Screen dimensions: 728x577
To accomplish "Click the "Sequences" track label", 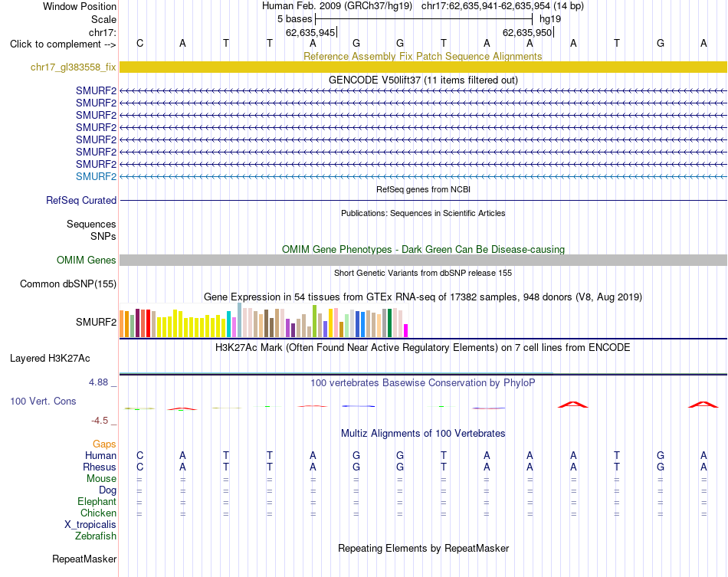I will pyautogui.click(x=91, y=225).
